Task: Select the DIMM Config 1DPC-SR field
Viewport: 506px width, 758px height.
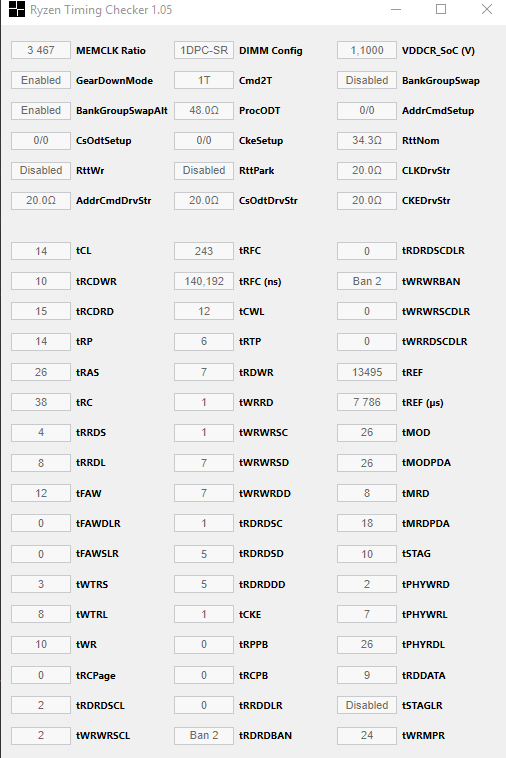Action: point(204,50)
